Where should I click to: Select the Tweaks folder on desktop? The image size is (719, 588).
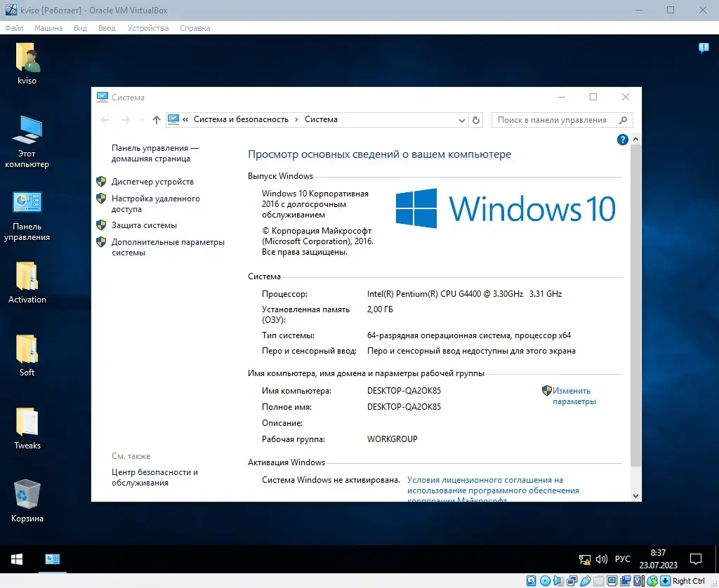pos(27,428)
